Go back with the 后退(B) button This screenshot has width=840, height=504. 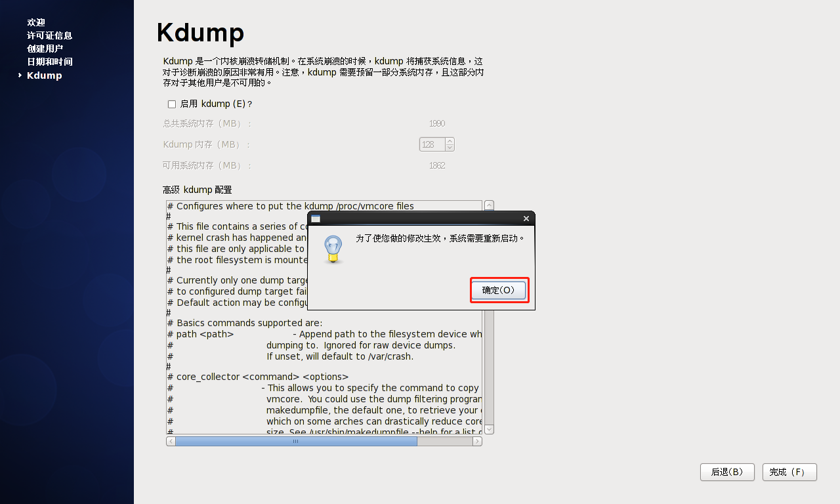click(x=727, y=472)
